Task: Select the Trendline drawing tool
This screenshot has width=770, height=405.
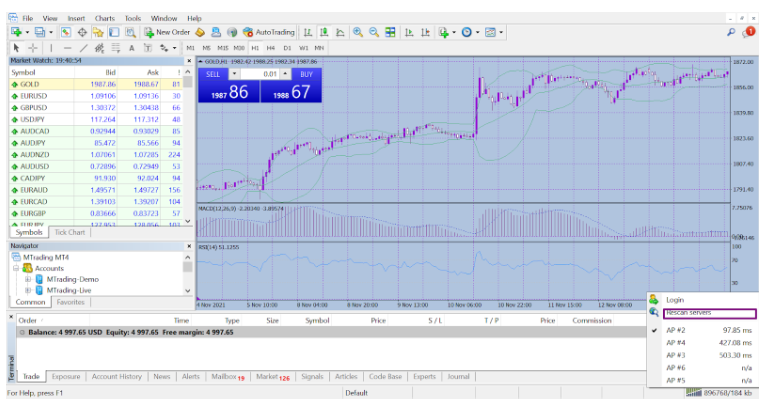Action: point(84,48)
